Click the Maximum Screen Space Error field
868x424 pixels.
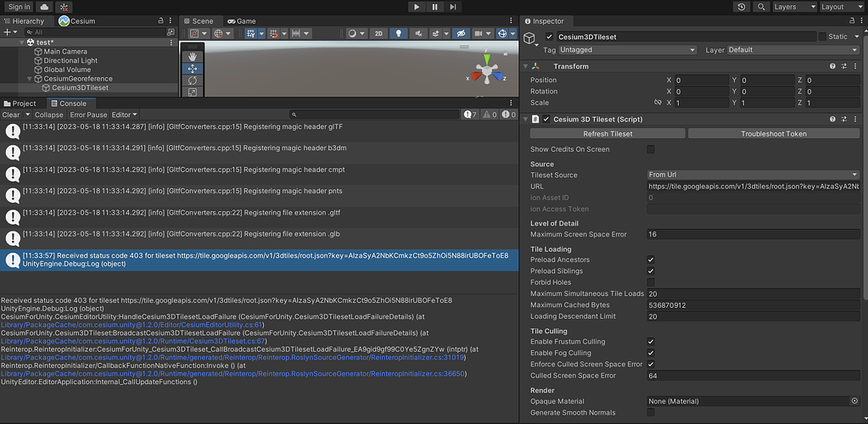pos(753,234)
